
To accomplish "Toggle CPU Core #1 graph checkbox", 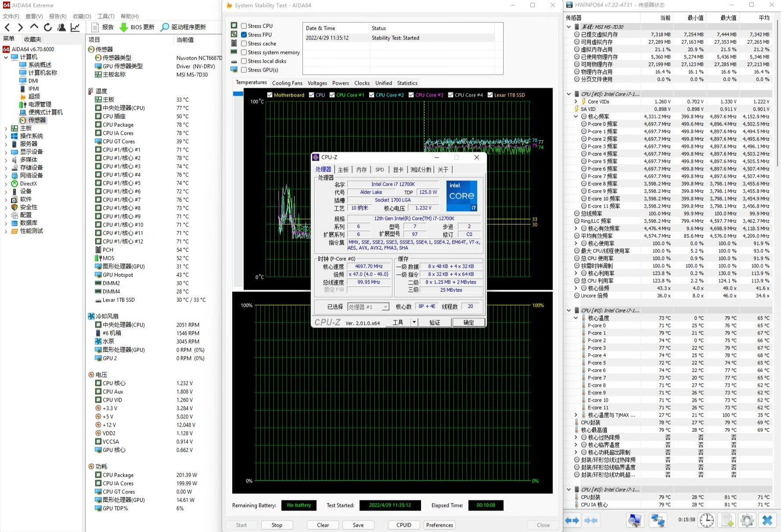I will click(x=332, y=95).
